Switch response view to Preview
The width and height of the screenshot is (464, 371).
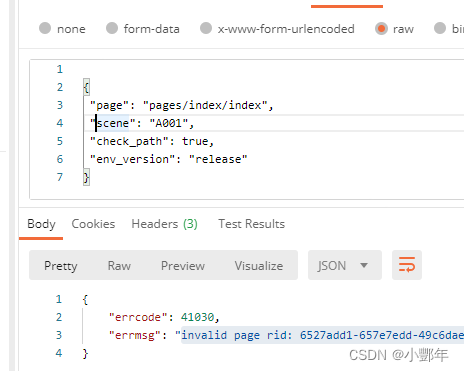[183, 266]
